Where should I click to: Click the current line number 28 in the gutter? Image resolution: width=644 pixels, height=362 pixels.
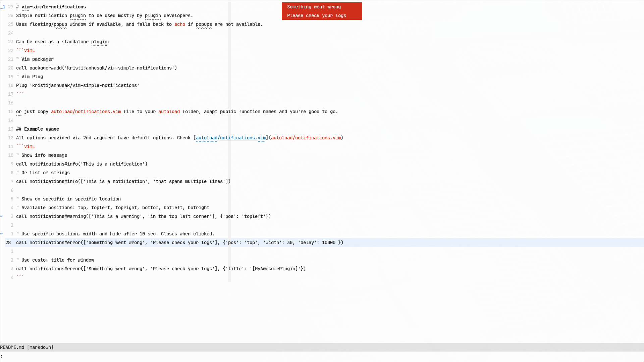tap(8, 242)
